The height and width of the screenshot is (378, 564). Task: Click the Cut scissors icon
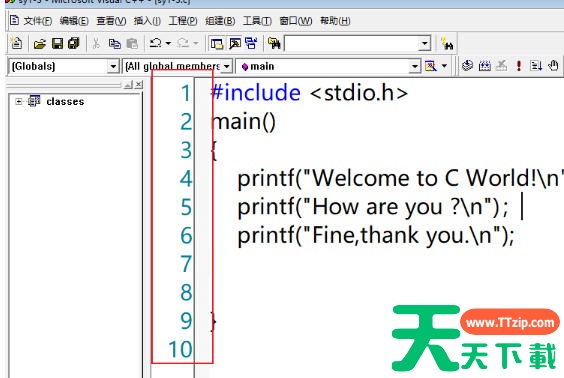[96, 44]
